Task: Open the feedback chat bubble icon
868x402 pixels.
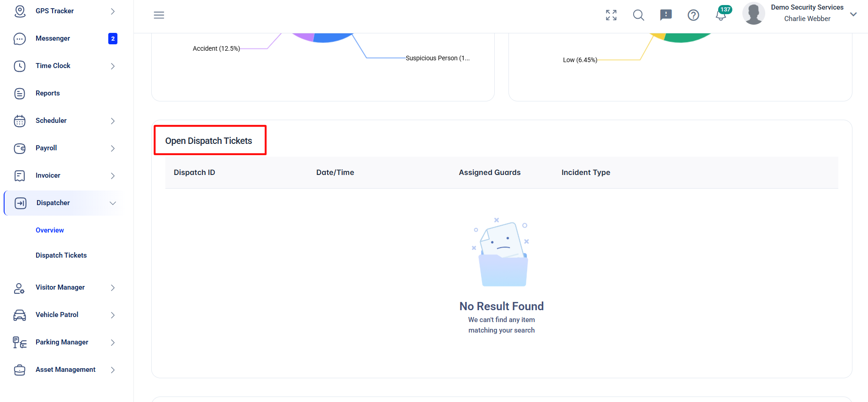Action: pos(666,15)
